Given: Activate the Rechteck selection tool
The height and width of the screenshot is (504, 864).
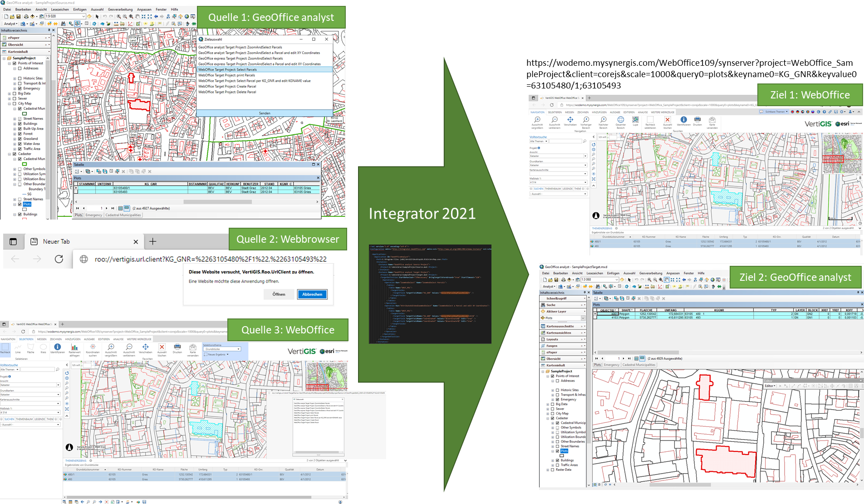Looking at the screenshot, I should [5, 347].
